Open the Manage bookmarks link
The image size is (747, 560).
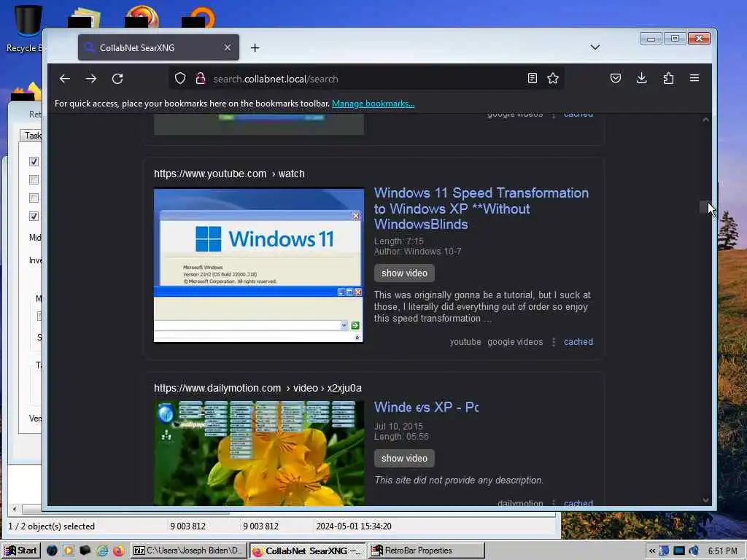tap(373, 104)
